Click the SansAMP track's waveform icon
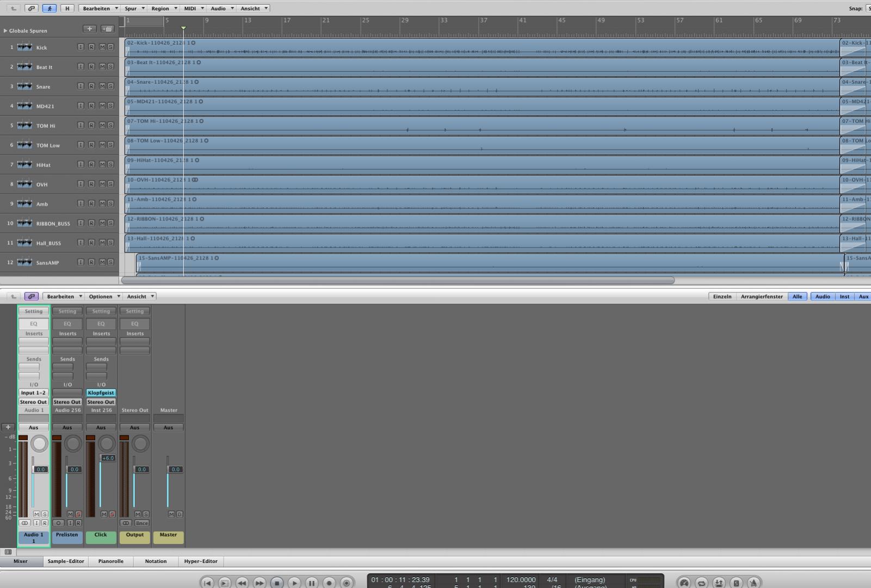Viewport: 871px width, 588px height. click(x=24, y=262)
